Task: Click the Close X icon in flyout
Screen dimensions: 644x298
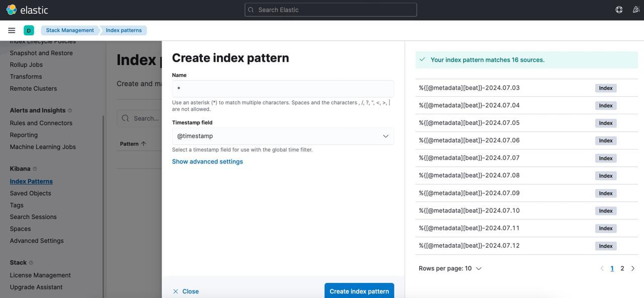Action: coord(176,291)
